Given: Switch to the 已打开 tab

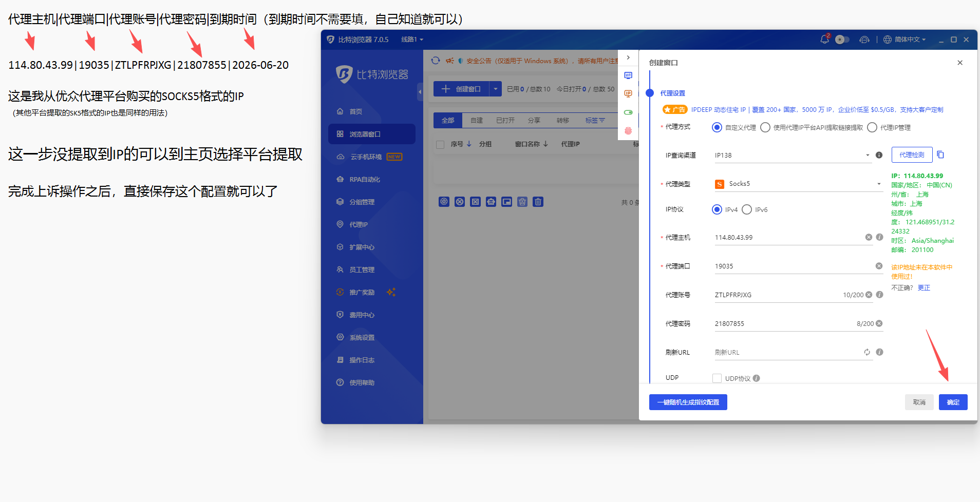Looking at the screenshot, I should pyautogui.click(x=505, y=120).
